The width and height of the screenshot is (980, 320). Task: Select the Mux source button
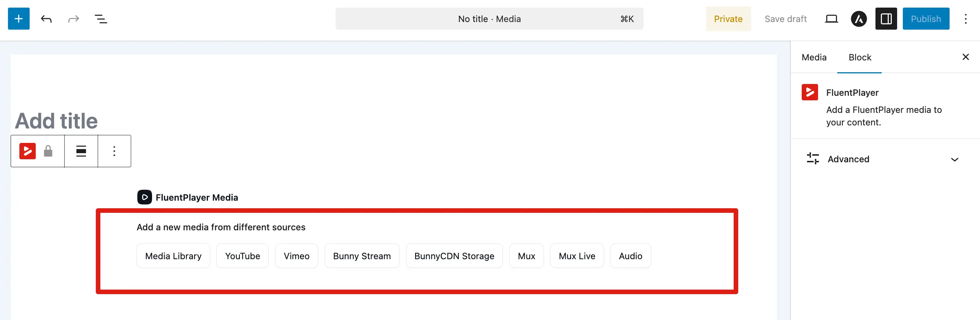coord(526,256)
